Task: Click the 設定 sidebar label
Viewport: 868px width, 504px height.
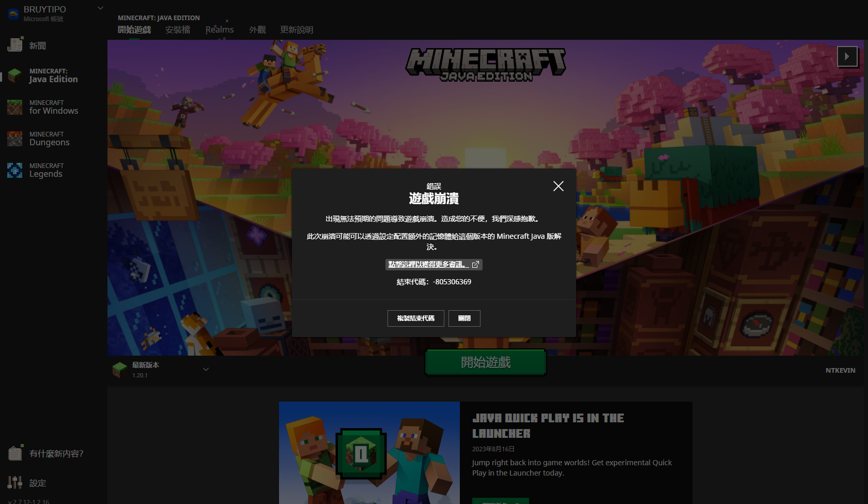Action: tap(38, 483)
